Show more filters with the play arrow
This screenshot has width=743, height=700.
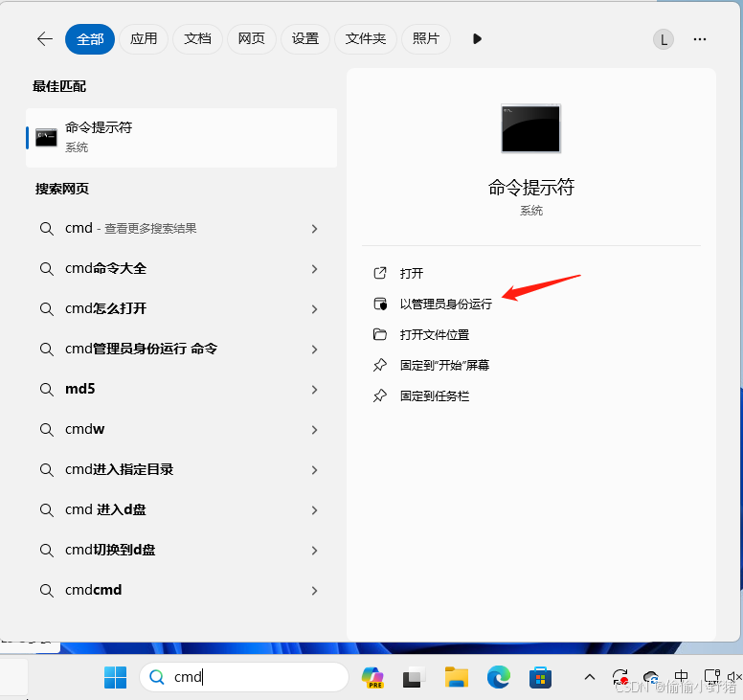click(x=477, y=39)
